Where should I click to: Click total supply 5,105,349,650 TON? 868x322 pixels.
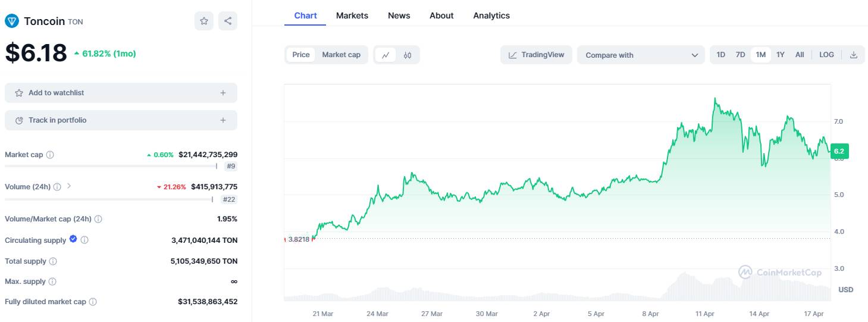(x=204, y=261)
